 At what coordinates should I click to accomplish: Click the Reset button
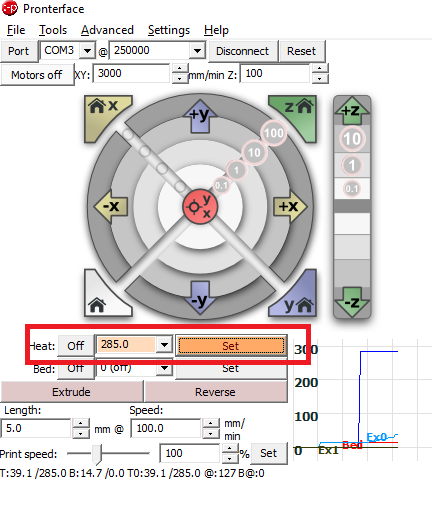301,51
